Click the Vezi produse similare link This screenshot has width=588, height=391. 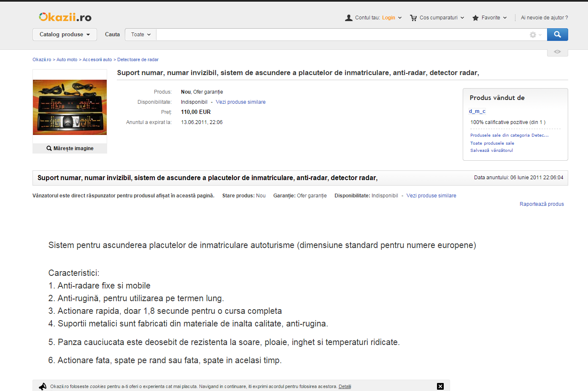click(x=240, y=102)
